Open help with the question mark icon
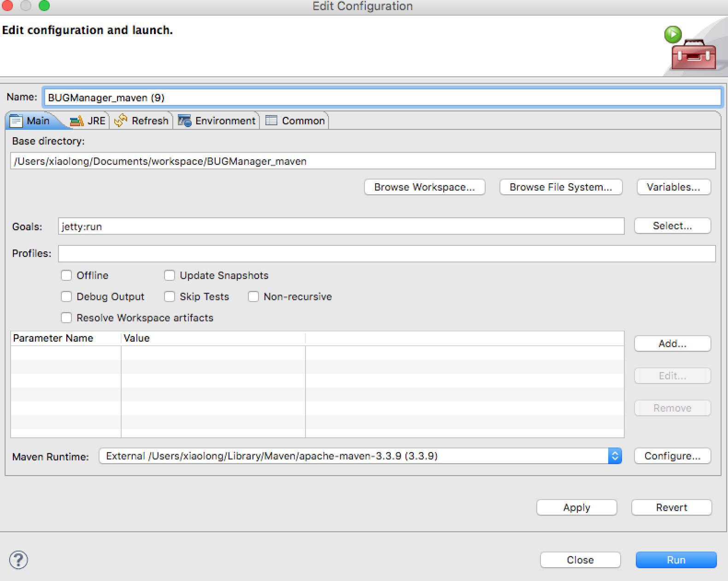 [18, 560]
